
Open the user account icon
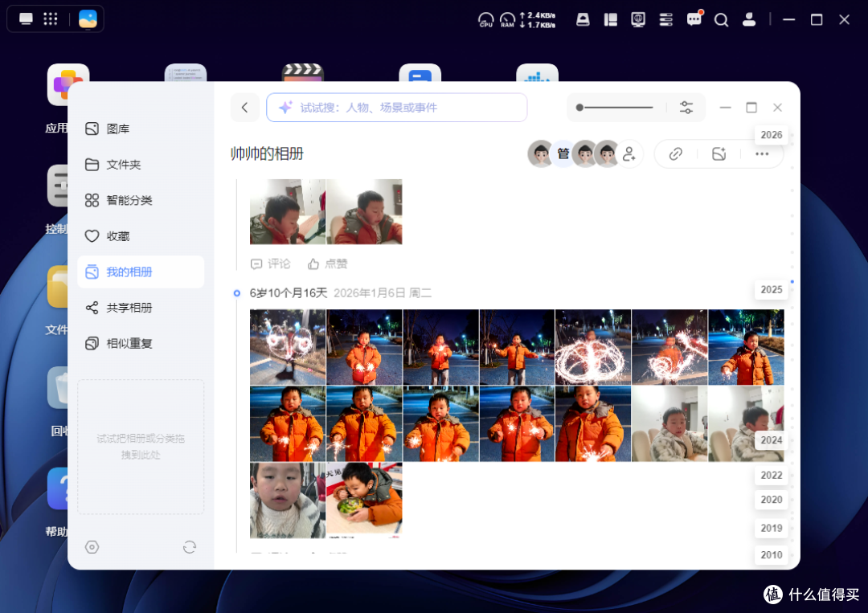click(x=748, y=20)
